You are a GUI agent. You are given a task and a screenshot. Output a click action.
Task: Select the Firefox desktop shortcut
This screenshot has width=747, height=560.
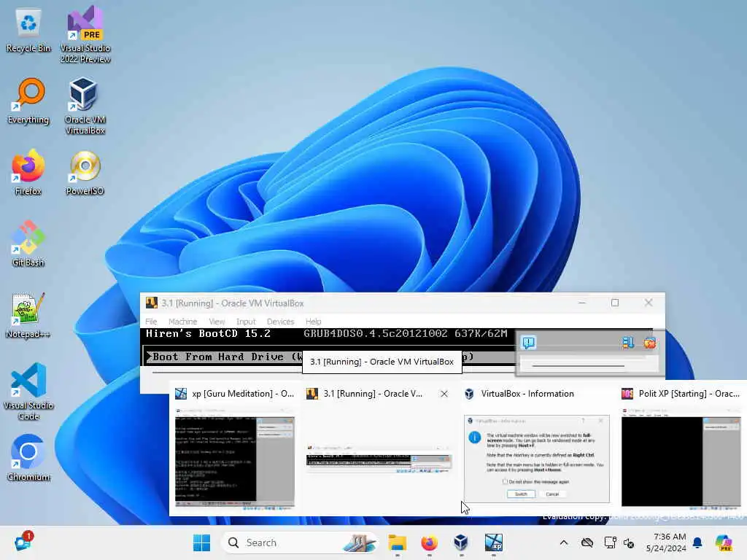(28, 172)
